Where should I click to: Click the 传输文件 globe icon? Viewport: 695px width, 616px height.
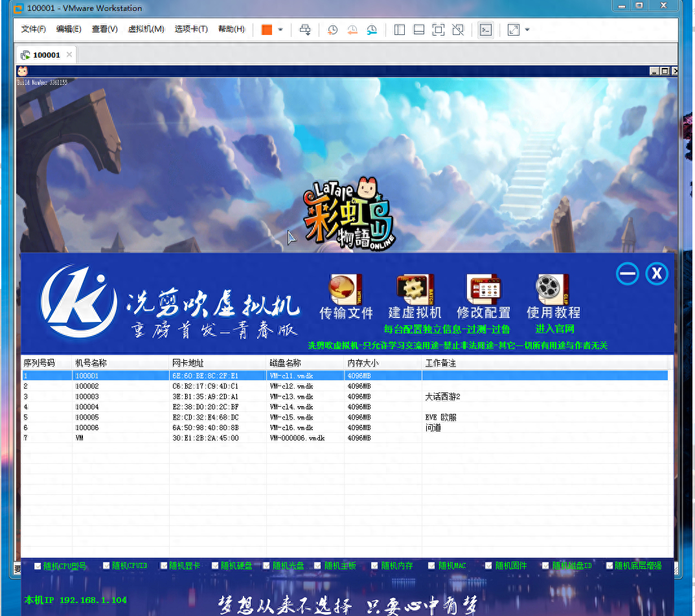(x=345, y=289)
